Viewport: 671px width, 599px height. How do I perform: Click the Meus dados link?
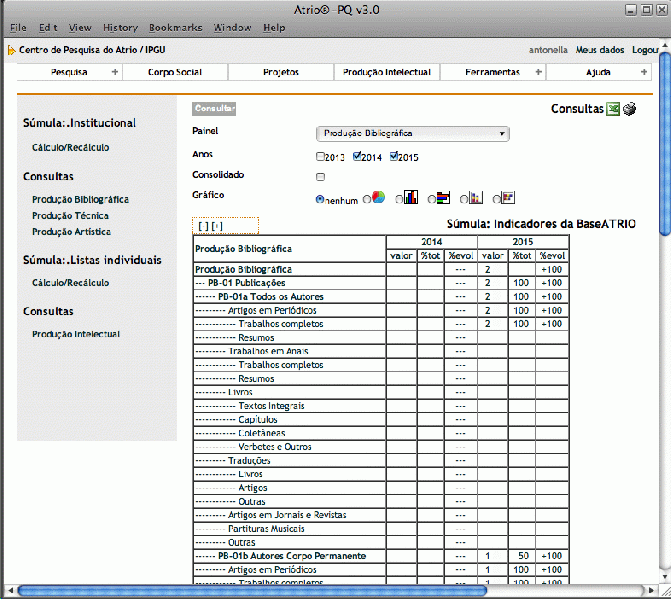[599, 49]
